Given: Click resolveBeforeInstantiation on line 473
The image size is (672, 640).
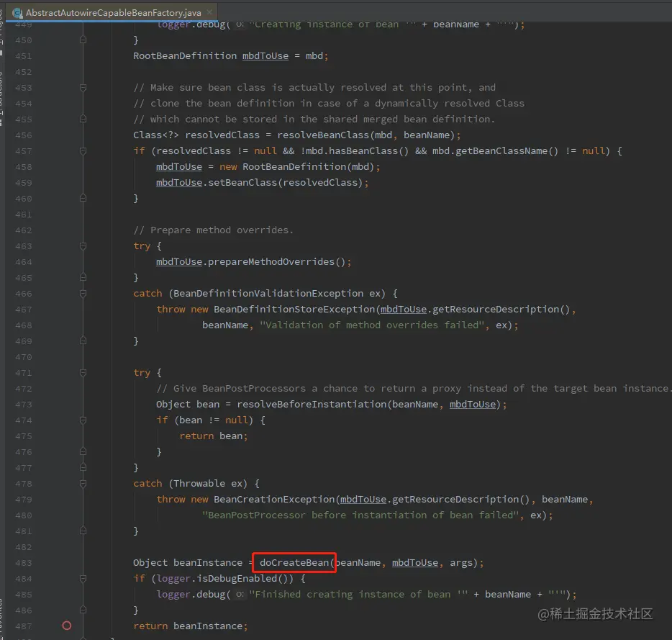Looking at the screenshot, I should (x=312, y=405).
